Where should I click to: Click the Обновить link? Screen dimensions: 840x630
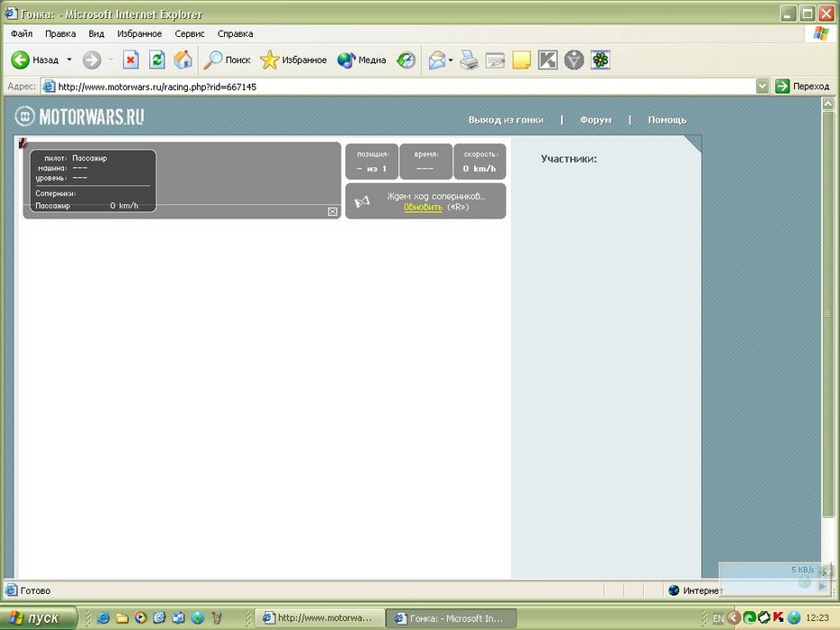(423, 208)
